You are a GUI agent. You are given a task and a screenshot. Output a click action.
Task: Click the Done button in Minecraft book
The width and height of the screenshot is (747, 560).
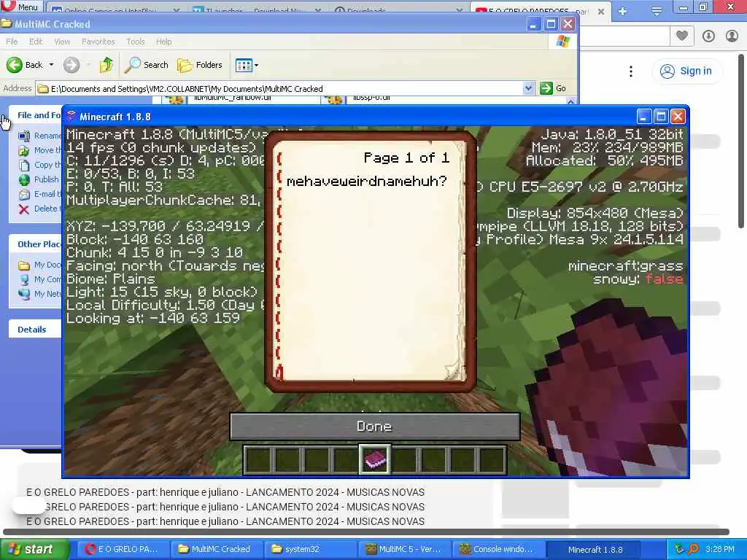coord(375,426)
